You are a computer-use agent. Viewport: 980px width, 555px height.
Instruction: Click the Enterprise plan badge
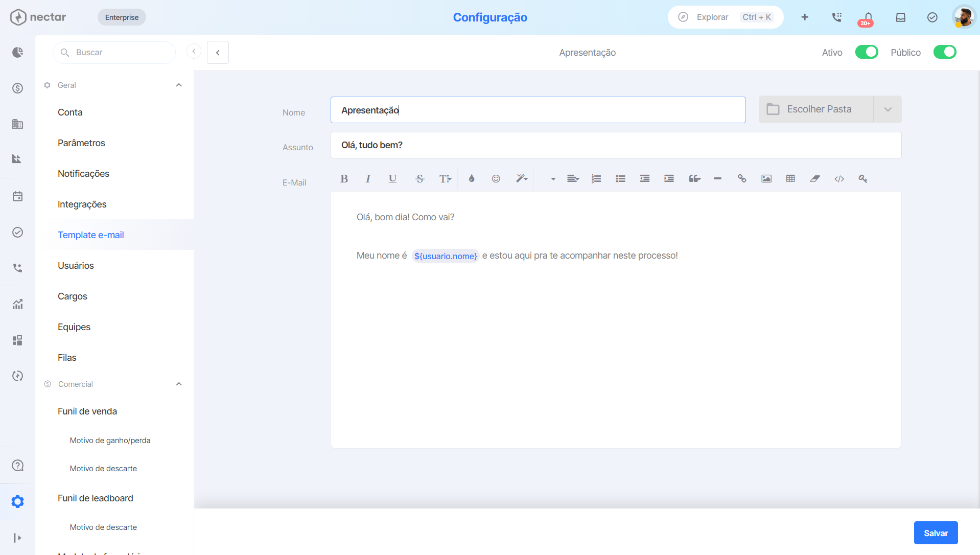coord(122,17)
